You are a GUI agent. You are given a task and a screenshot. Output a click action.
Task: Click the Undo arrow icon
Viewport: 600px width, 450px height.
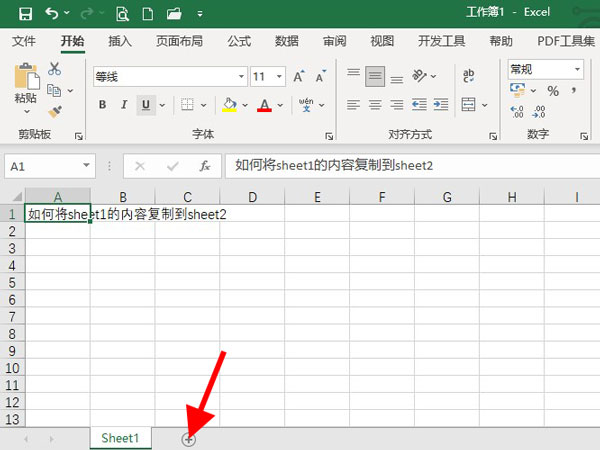(50, 14)
